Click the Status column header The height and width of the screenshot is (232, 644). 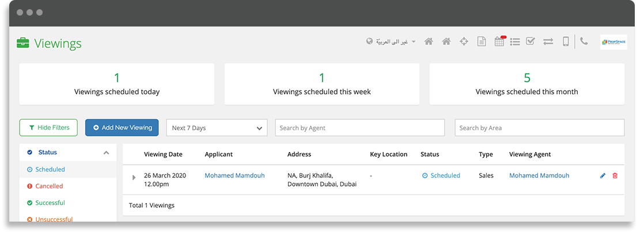pos(430,154)
